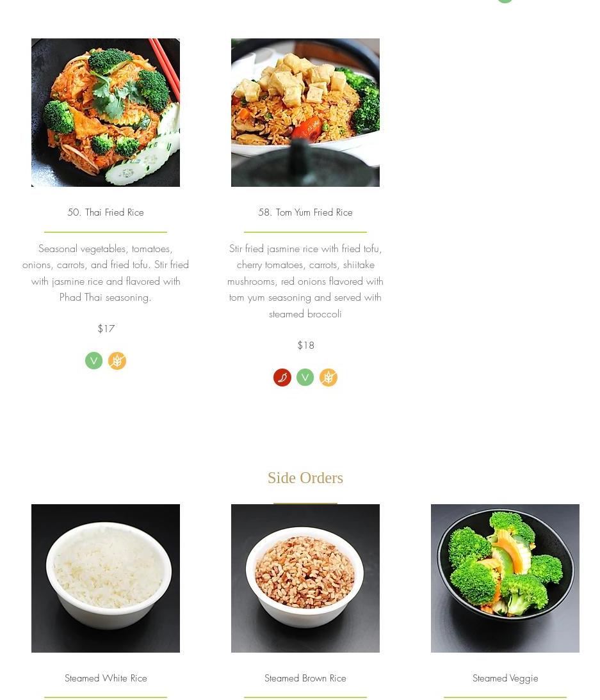Open the Thai Fried Rice photo
Screen dimensions: 600x700
pyautogui.click(x=106, y=113)
